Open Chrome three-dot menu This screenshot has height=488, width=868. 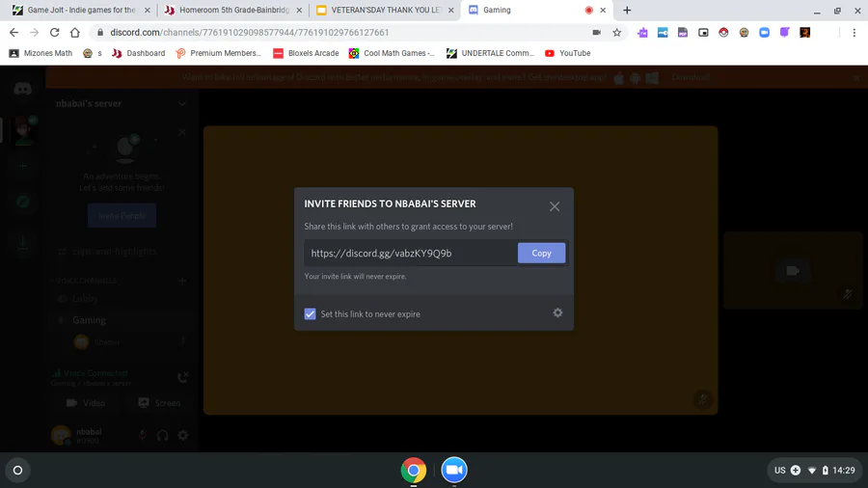pyautogui.click(x=854, y=33)
